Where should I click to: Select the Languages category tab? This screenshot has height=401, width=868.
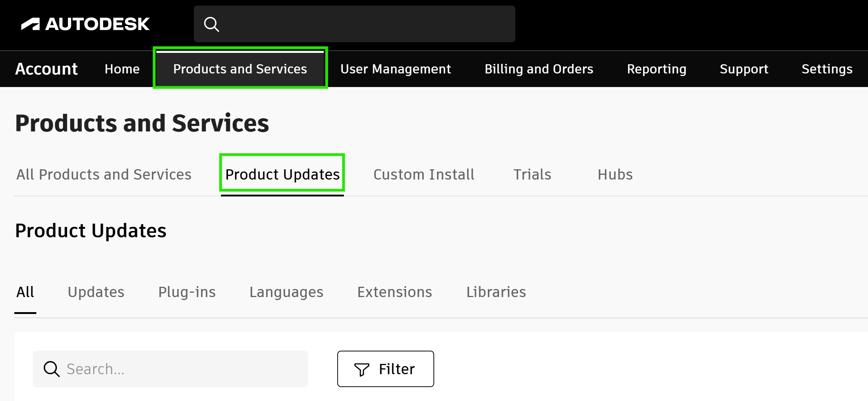click(286, 292)
